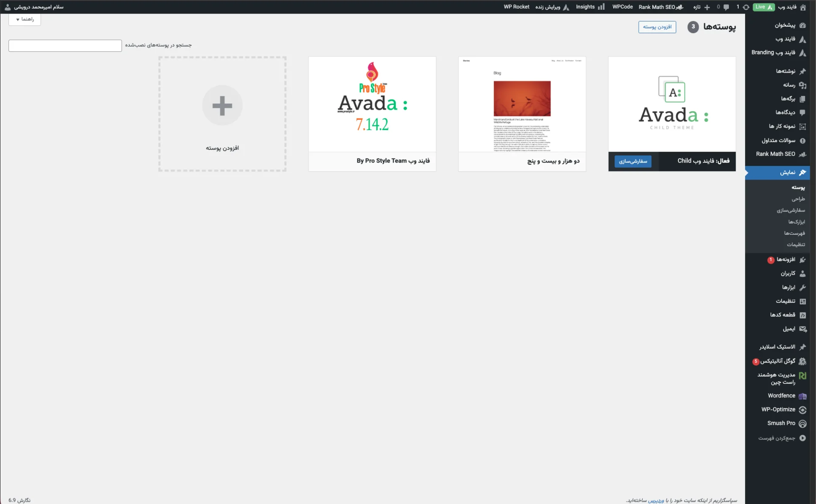This screenshot has height=504, width=816.
Task: Click ویرایش زنده in admin bar
Action: click(552, 7)
